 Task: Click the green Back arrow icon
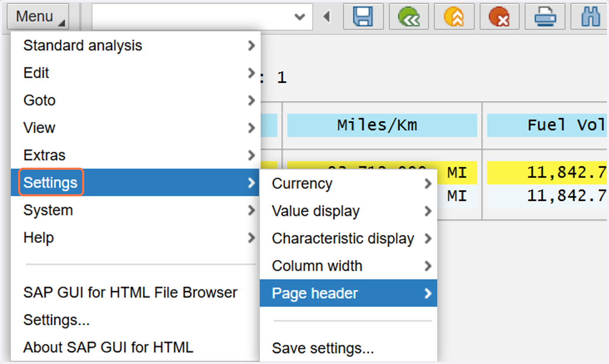pyautogui.click(x=409, y=17)
